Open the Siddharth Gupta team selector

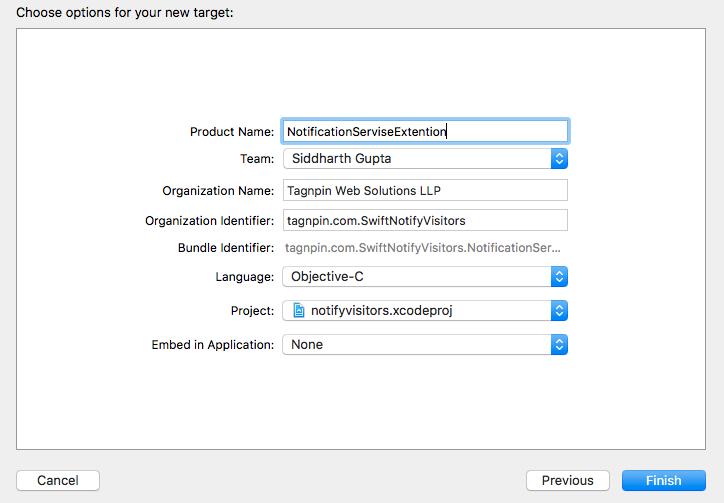tap(425, 159)
